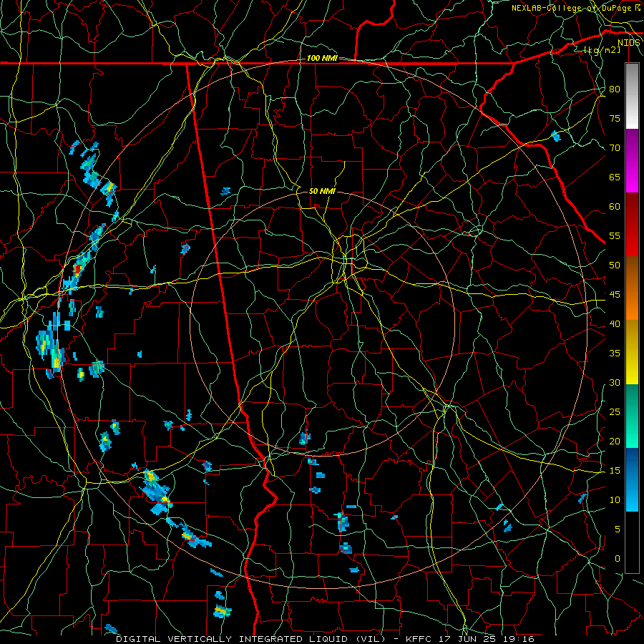Viewport: 644px width, 644px height.
Task: Click the [kg/m2] units label
Action: tap(602, 50)
